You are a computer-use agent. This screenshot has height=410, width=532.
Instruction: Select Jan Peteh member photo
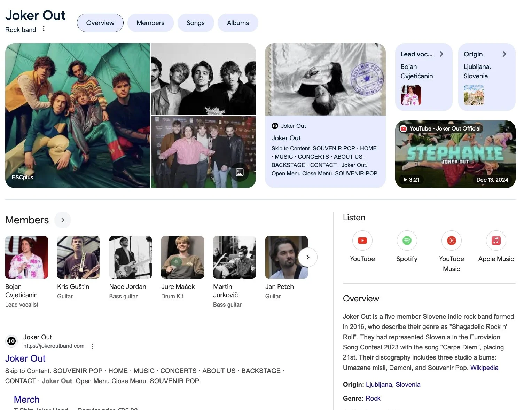pos(286,257)
